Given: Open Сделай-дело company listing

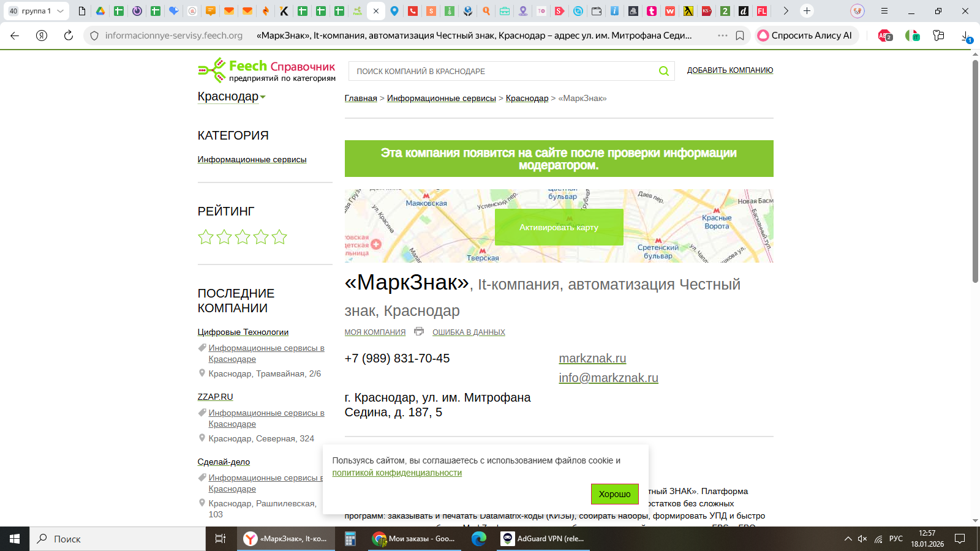Looking at the screenshot, I should [x=224, y=462].
